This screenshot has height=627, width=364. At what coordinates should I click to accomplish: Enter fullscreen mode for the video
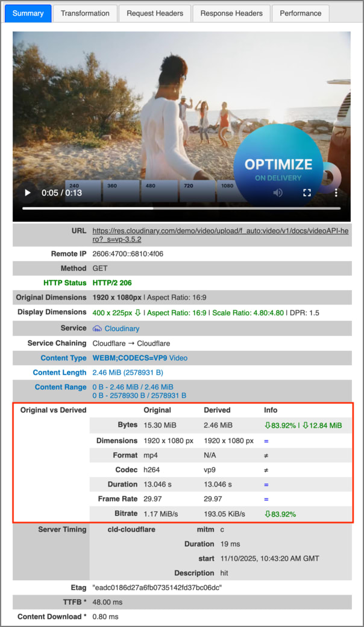(307, 193)
